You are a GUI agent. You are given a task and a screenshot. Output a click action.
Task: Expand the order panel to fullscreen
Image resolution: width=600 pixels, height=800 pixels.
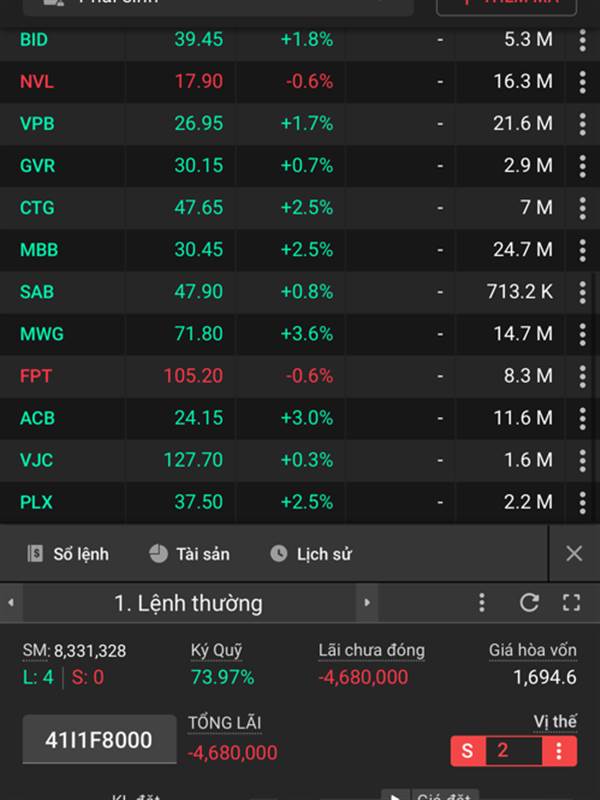point(571,603)
